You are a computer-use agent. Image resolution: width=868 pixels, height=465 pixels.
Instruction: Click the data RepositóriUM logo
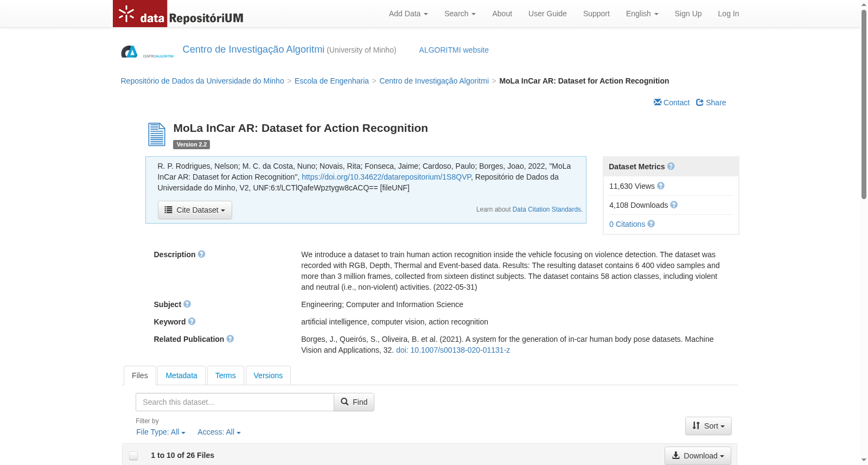178,14
